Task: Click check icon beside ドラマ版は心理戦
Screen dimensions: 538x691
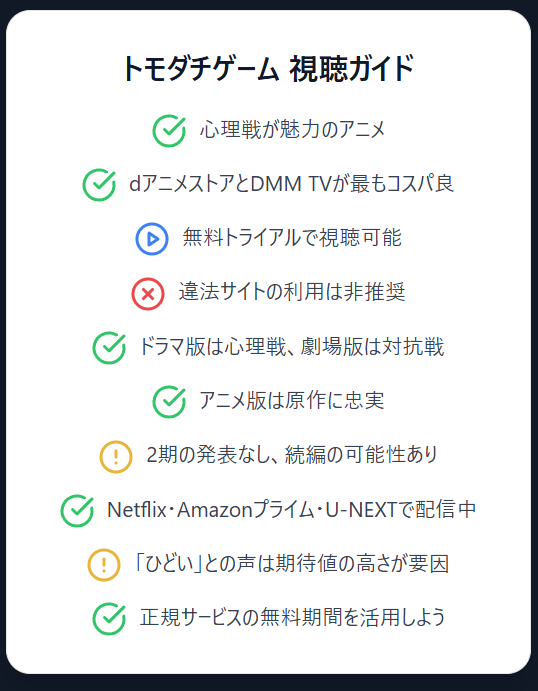Action: pos(109,348)
